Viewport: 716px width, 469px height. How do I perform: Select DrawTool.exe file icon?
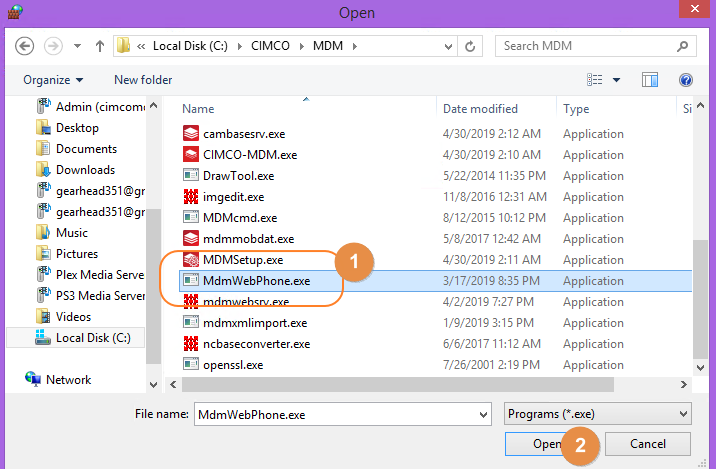click(x=191, y=175)
